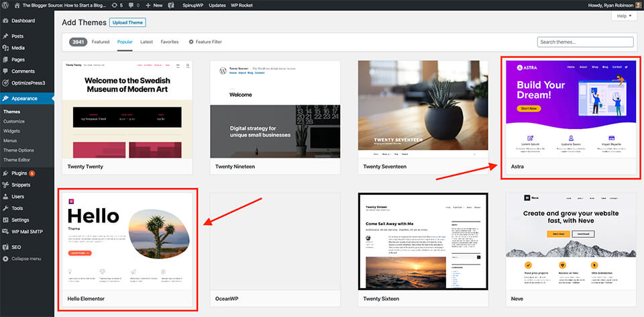Open pending updates icon showing 5

tap(117, 5)
